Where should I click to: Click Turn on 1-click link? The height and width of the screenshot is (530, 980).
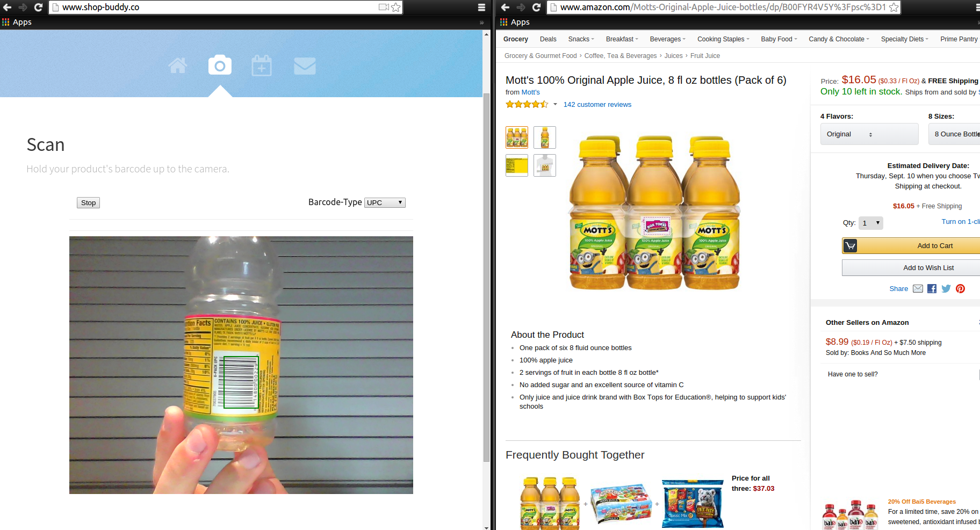point(961,222)
